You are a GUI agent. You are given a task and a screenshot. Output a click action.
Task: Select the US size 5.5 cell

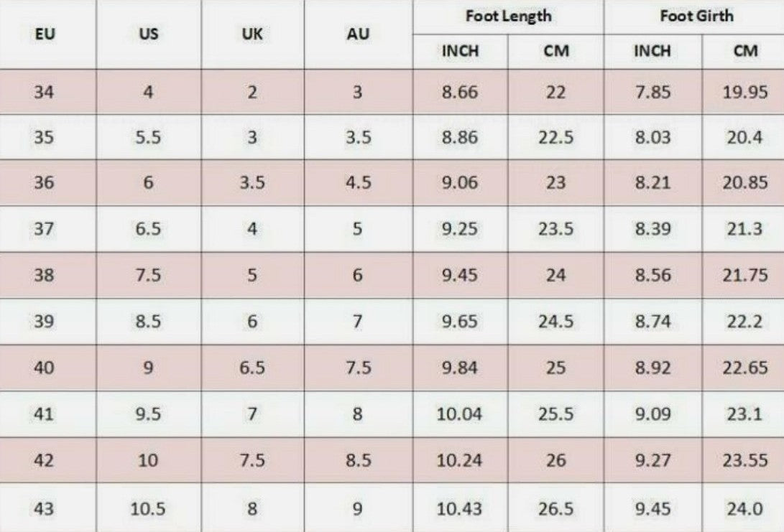(x=148, y=137)
